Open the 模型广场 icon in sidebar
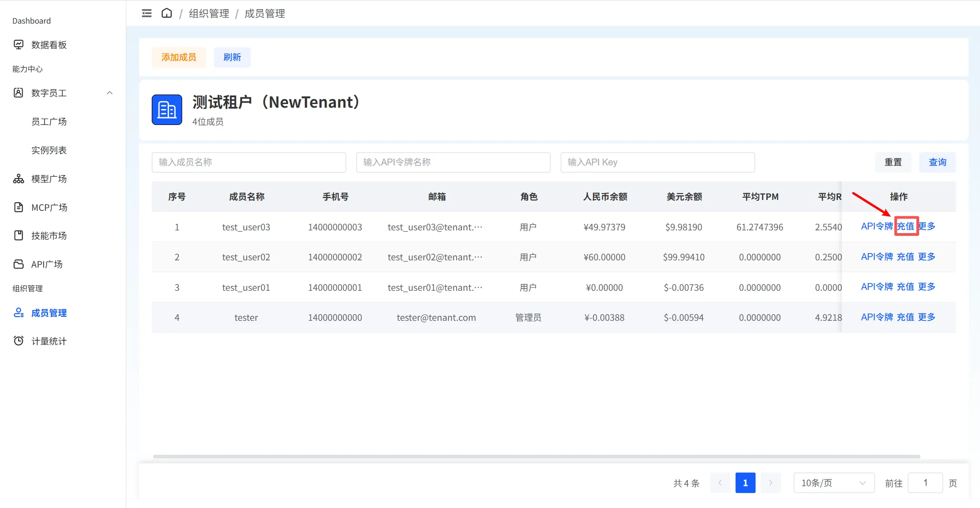The image size is (980, 508). pyautogui.click(x=19, y=179)
